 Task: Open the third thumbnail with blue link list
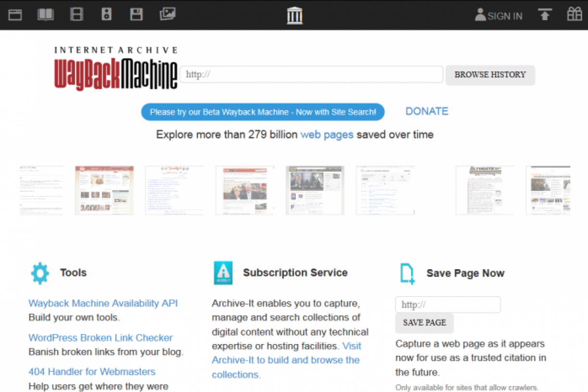[x=174, y=190]
